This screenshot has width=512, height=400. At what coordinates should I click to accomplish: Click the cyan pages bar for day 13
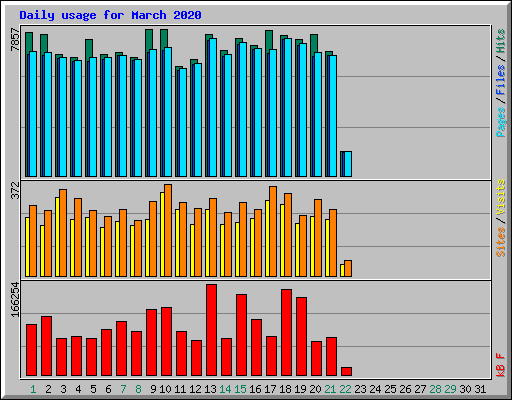tap(213, 107)
